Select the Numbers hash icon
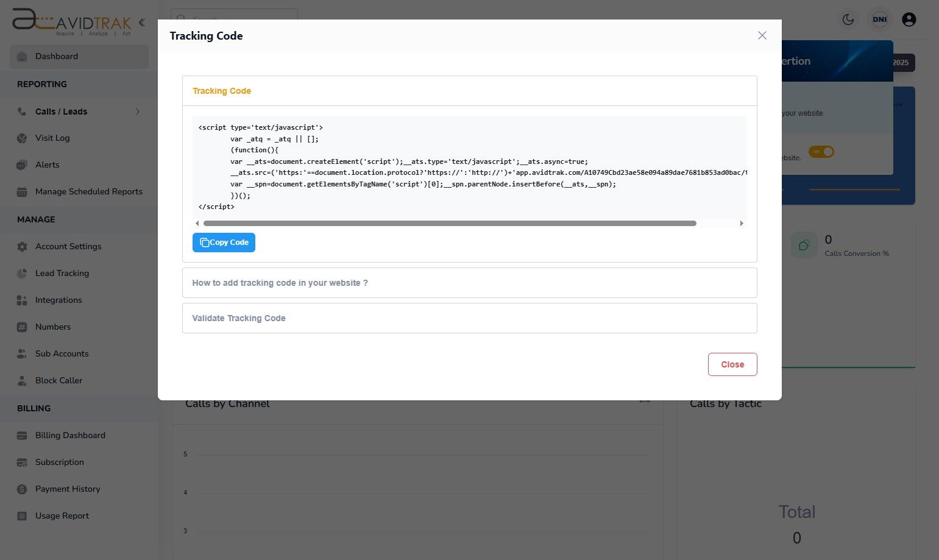This screenshot has width=939, height=560. (x=22, y=327)
